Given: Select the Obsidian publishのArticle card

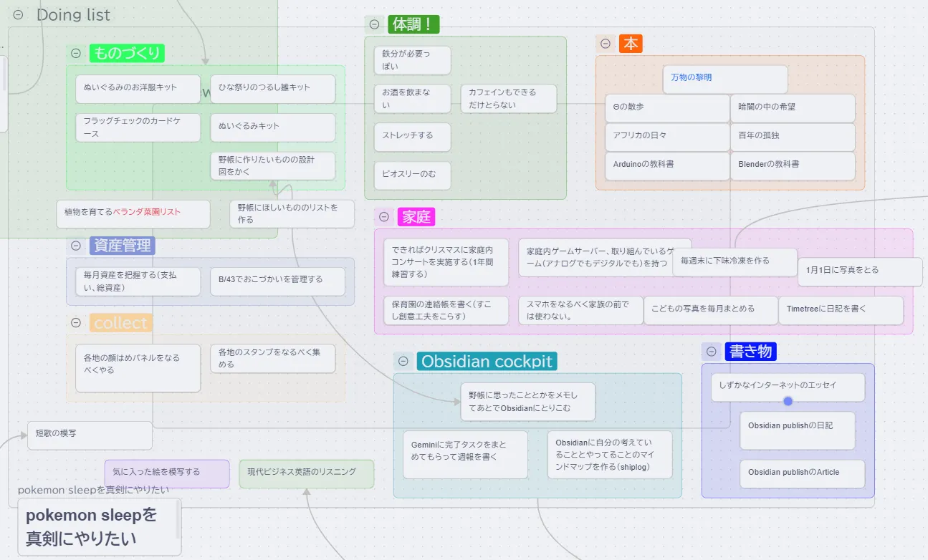Looking at the screenshot, I should click(x=803, y=474).
